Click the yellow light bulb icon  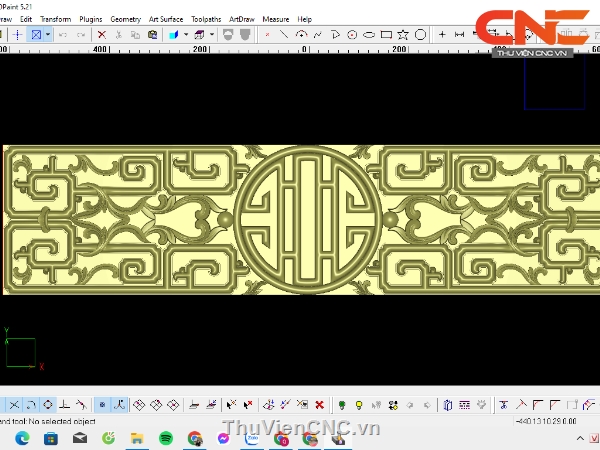359,405
